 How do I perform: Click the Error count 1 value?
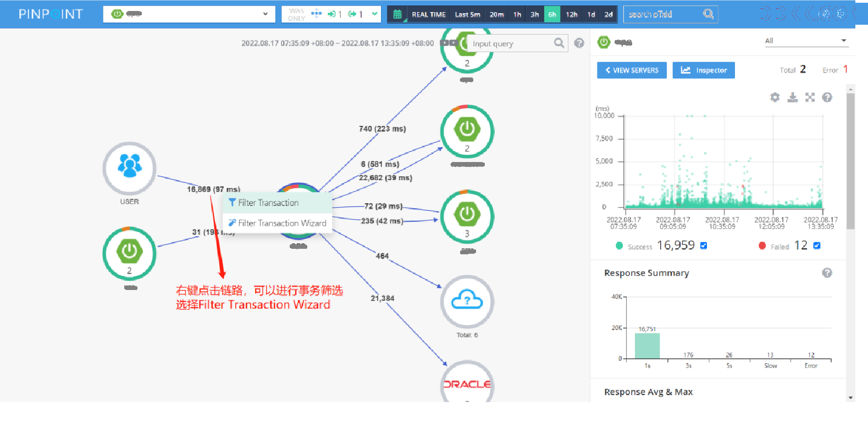pos(845,69)
